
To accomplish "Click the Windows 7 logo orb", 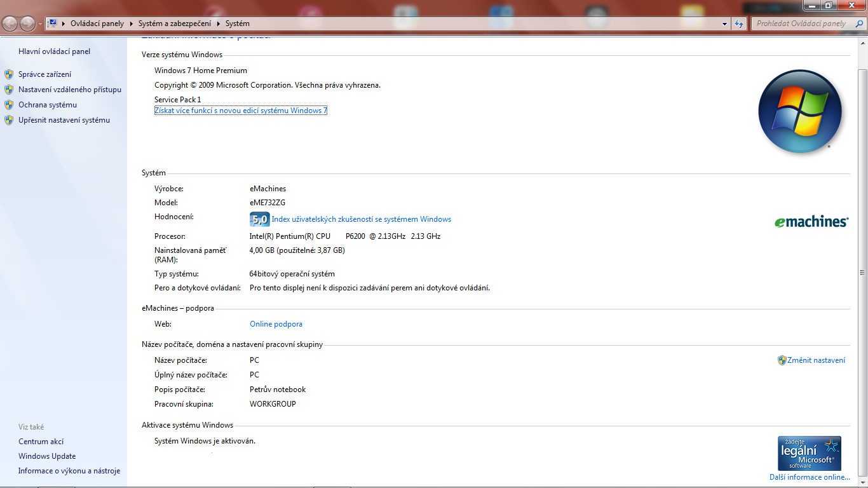I will point(800,111).
